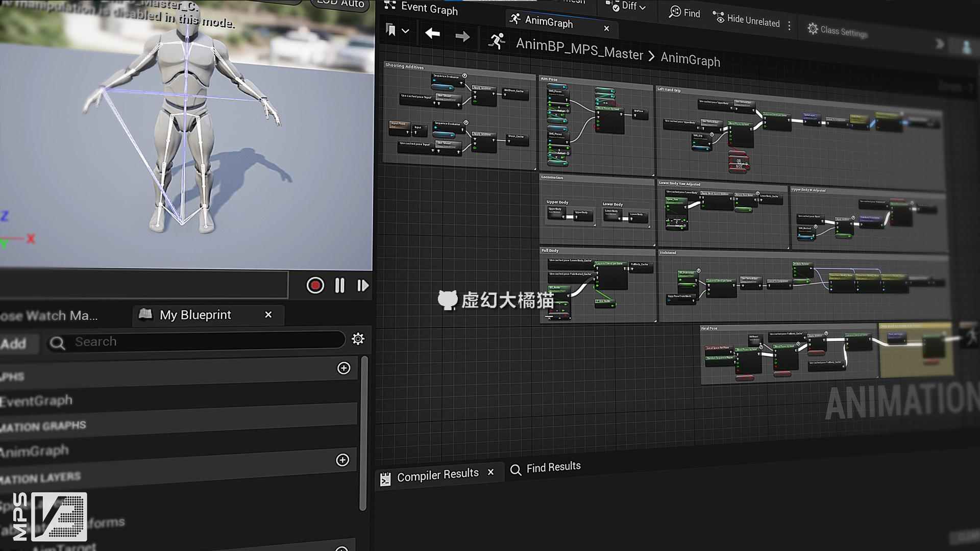
Task: Click the Lower Body label in Locomotion
Action: coord(612,204)
